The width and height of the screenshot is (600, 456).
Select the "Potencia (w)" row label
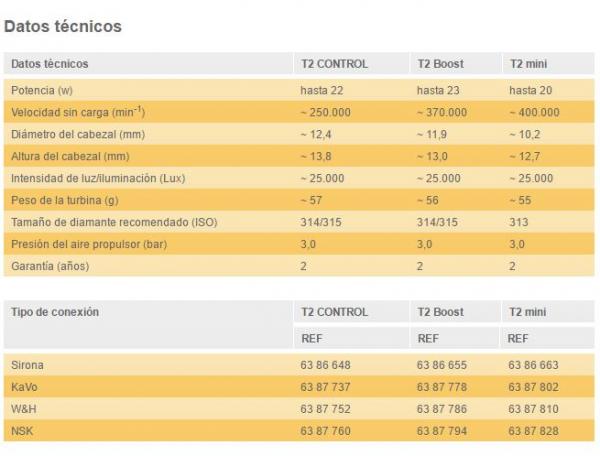point(42,90)
